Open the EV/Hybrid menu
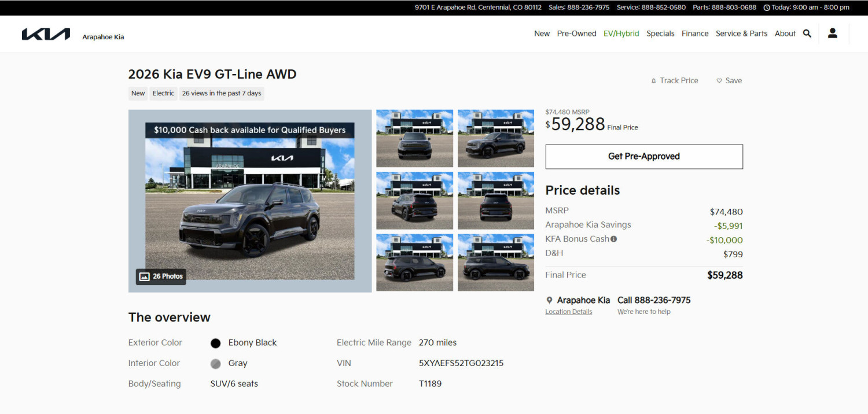Screen dimensions: 868x414 pos(621,34)
